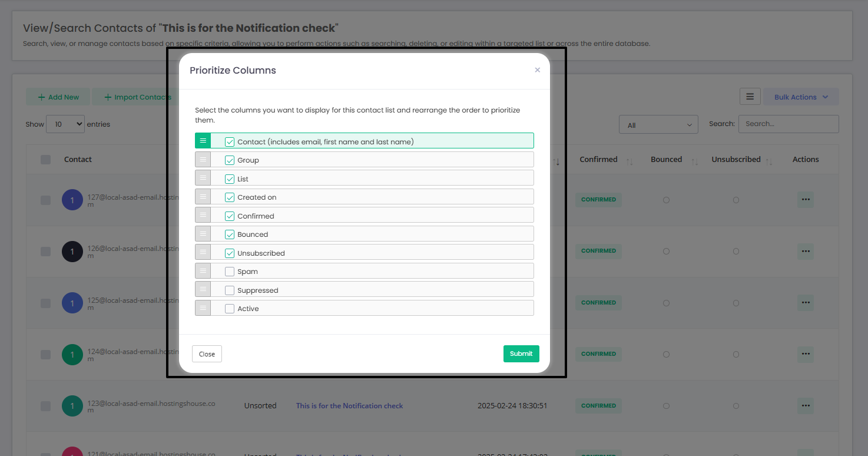The image size is (868, 456).
Task: Click the Add New button
Action: [58, 97]
